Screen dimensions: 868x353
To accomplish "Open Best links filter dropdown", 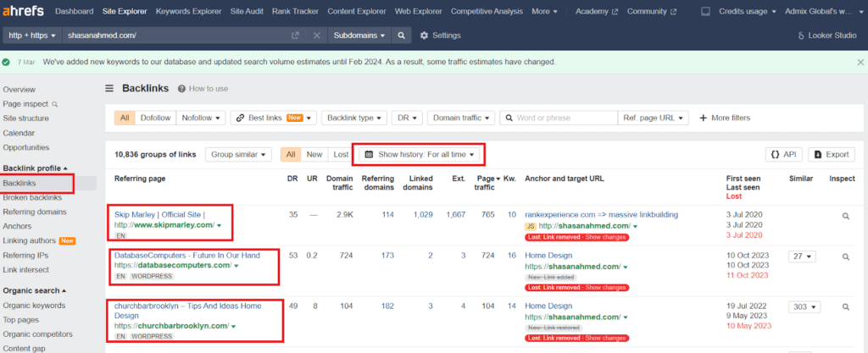I will 274,118.
